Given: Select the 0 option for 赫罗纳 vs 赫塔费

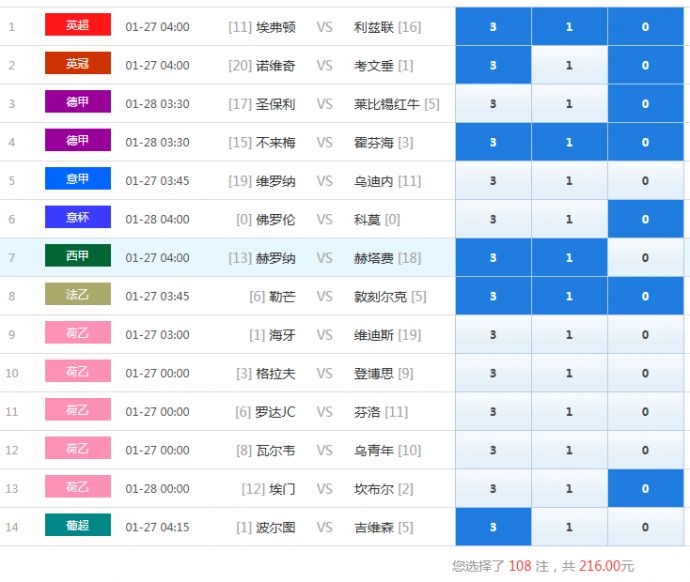Looking at the screenshot, I should point(645,258).
